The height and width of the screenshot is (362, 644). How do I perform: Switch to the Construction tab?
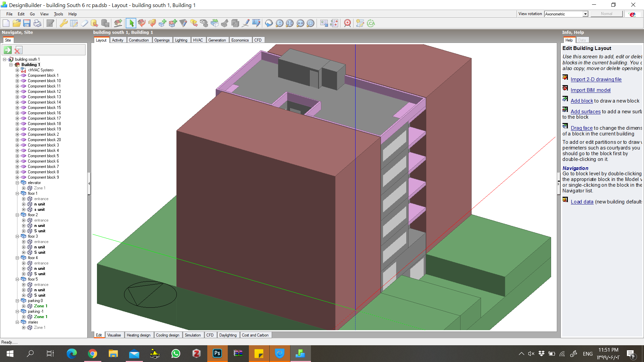coord(139,40)
